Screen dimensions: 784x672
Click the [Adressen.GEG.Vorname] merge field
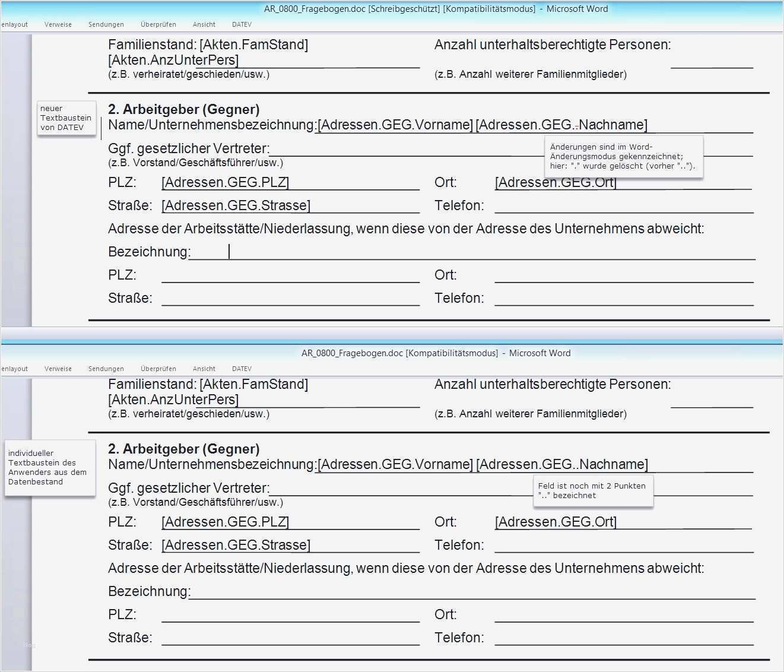coord(395,124)
